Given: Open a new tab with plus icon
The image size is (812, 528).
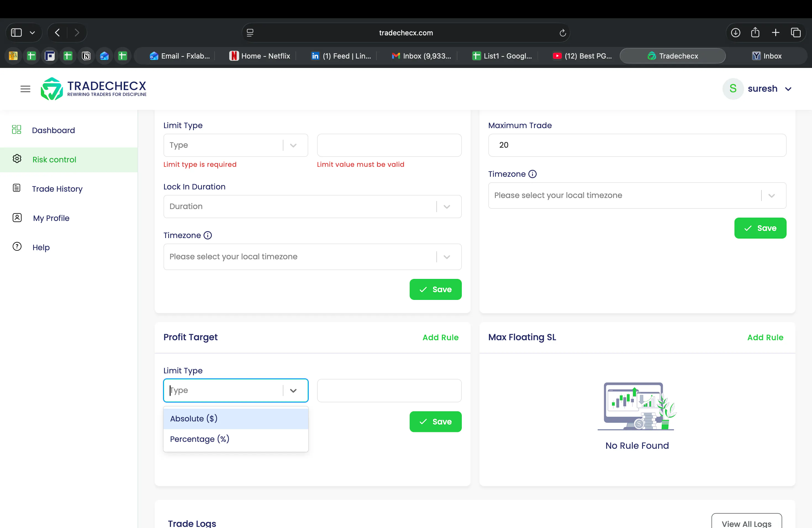Looking at the screenshot, I should click(x=776, y=33).
